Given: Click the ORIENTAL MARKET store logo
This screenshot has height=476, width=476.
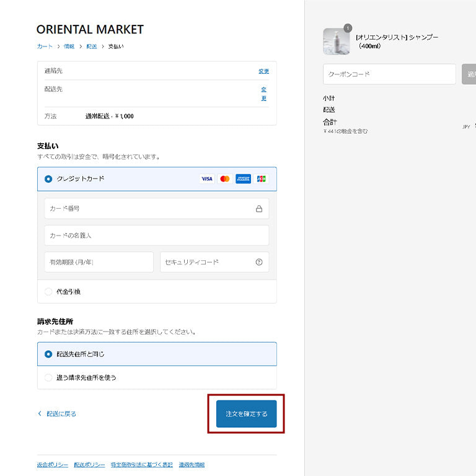Looking at the screenshot, I should 90,30.
